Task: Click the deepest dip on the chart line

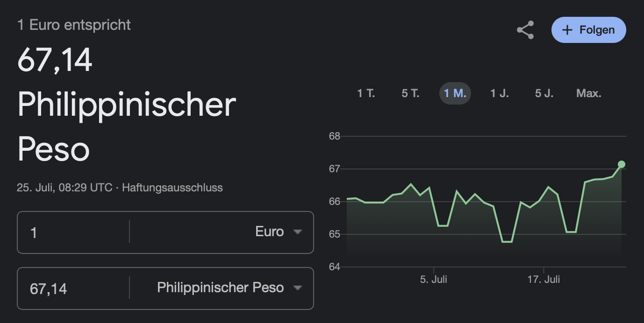Action: [507, 242]
